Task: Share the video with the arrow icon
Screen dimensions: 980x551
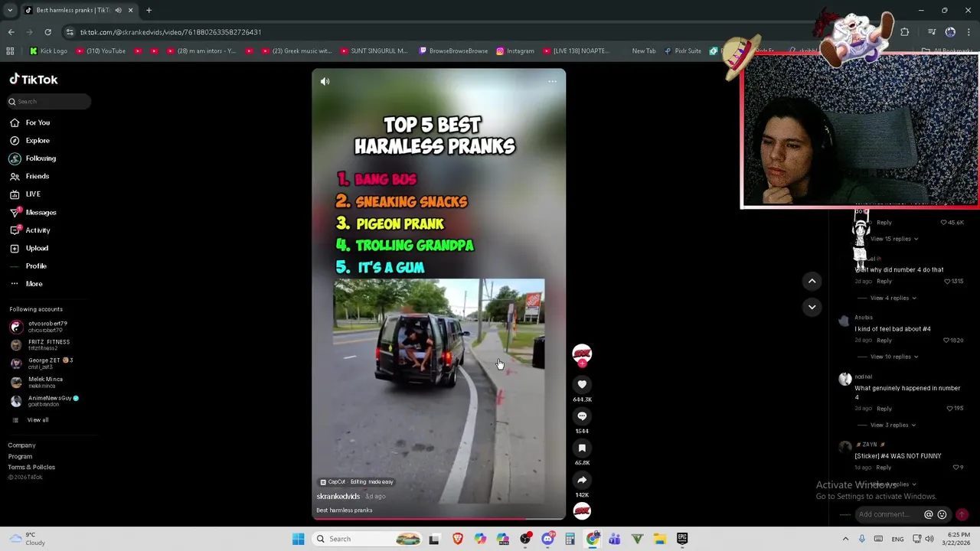Action: coord(582,480)
